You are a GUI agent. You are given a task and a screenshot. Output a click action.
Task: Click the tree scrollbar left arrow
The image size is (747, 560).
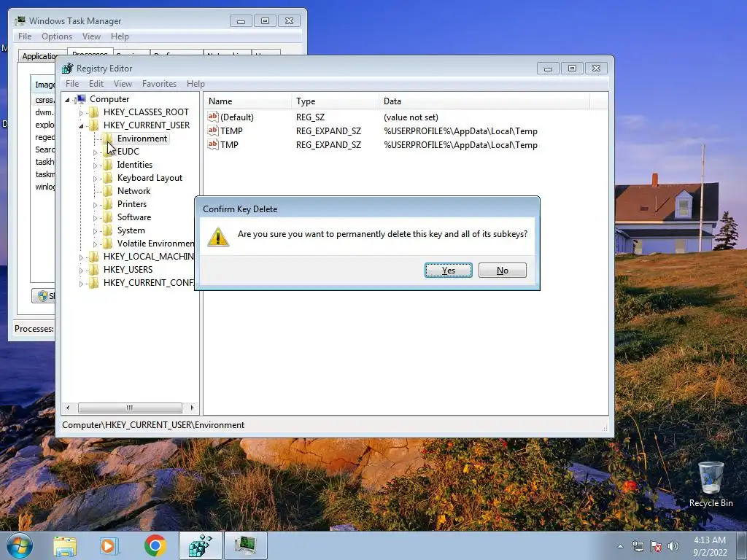point(68,408)
